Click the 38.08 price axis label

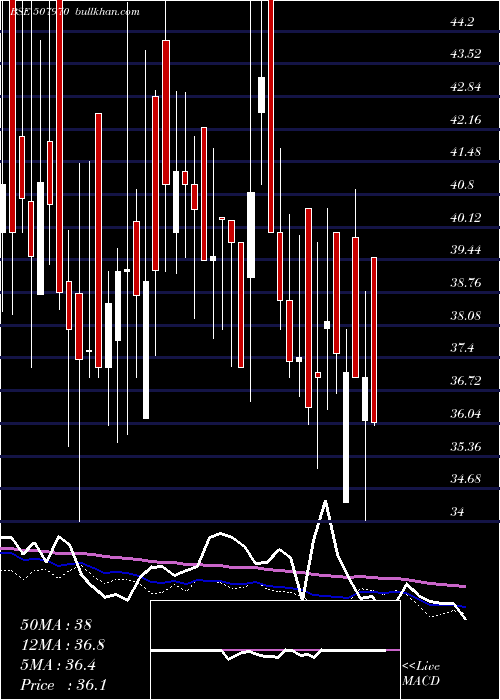tap(466, 316)
